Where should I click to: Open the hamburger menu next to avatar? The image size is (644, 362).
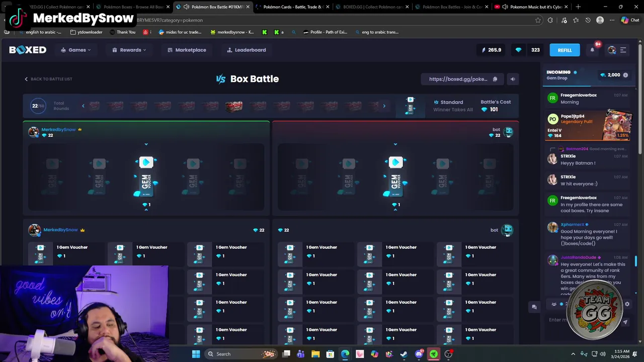623,50
